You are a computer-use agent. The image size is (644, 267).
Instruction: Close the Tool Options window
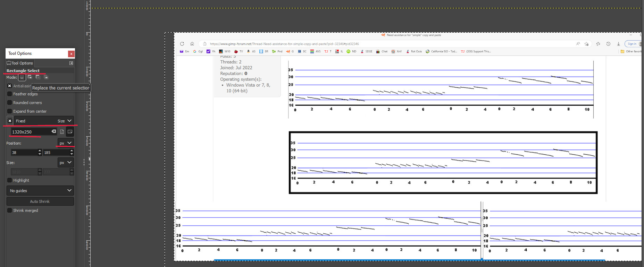[x=71, y=54]
